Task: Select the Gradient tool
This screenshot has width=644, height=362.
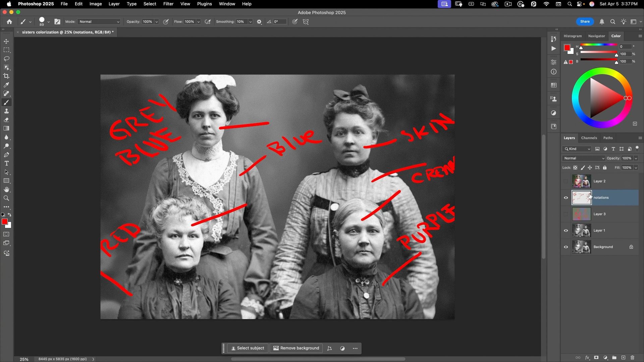Action: (6, 129)
